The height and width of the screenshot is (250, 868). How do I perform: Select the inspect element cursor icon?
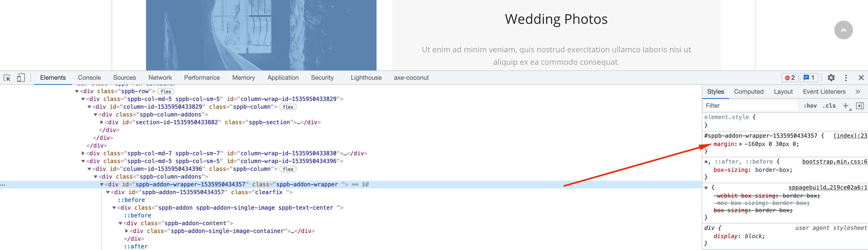pos(7,78)
